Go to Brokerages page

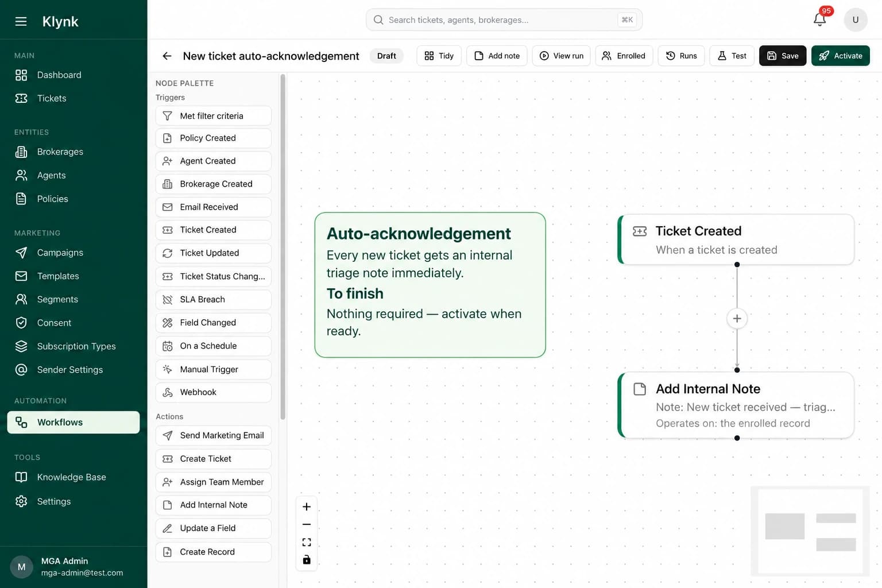tap(73, 152)
